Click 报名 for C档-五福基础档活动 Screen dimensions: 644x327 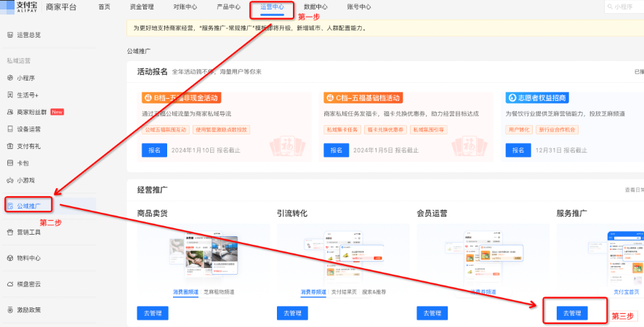coord(337,150)
